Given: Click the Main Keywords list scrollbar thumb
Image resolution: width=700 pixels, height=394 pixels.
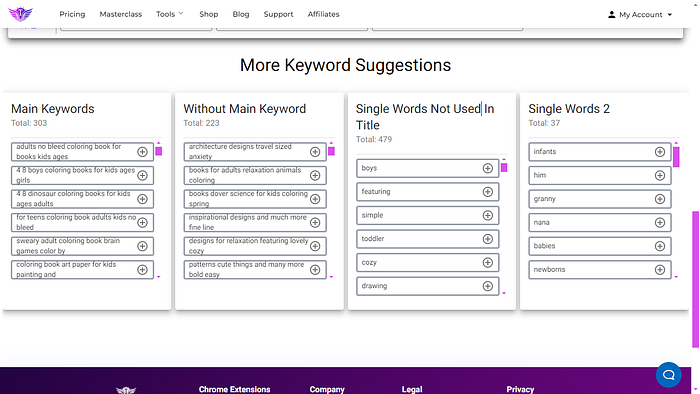Looking at the screenshot, I should (158, 151).
